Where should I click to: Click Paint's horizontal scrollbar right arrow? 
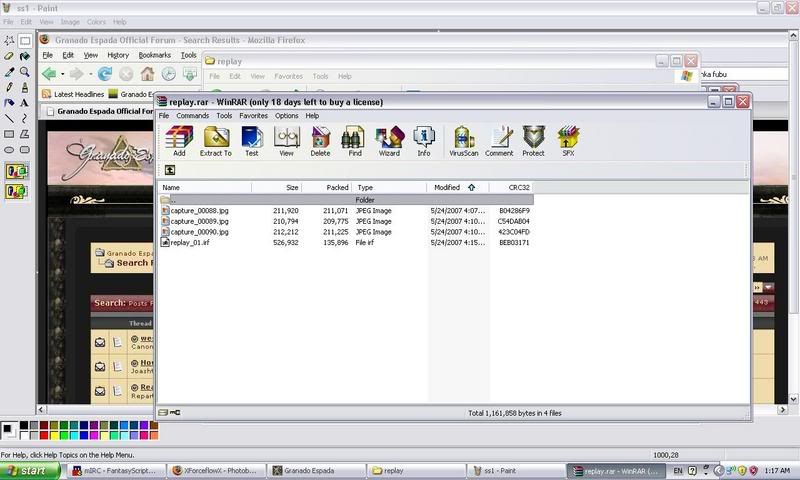(x=783, y=410)
